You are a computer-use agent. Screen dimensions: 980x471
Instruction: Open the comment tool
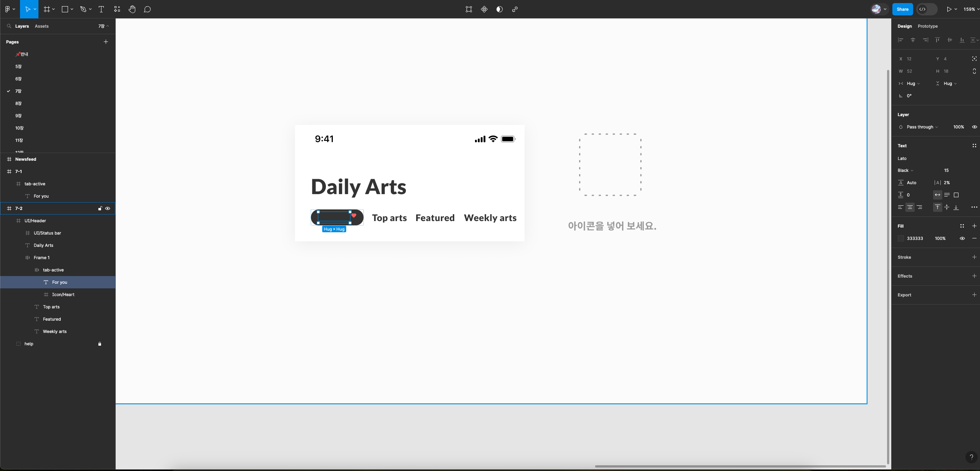(x=147, y=9)
